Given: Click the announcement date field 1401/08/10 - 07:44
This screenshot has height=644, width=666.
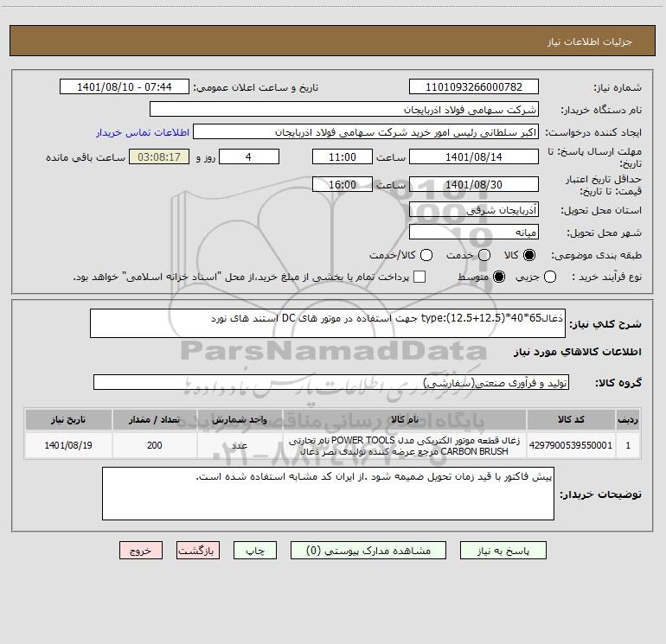Looking at the screenshot, I should [125, 87].
